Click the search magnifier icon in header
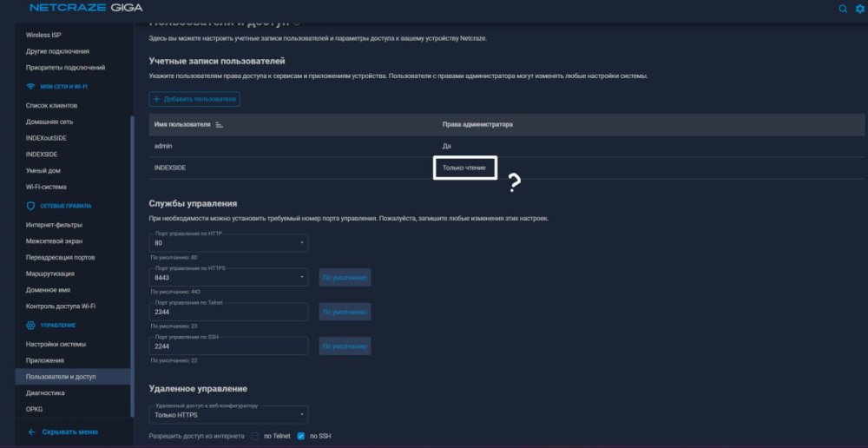 click(x=842, y=9)
